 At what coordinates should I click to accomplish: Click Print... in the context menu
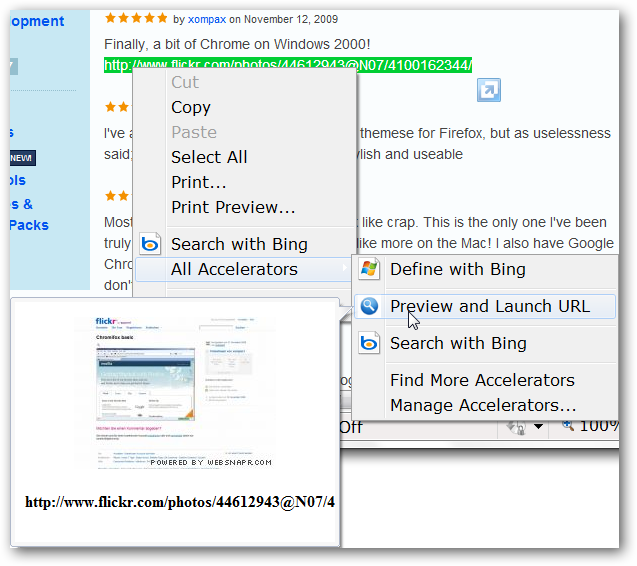pos(199,182)
